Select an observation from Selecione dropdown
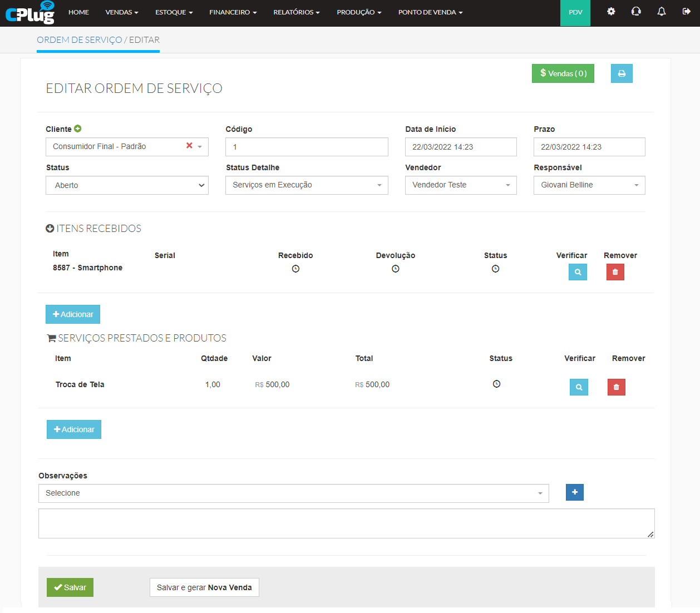700x613 pixels. [x=293, y=493]
